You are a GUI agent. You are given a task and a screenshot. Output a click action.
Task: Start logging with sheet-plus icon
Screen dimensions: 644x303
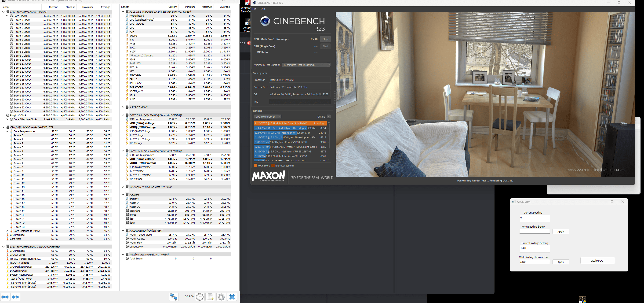click(211, 297)
